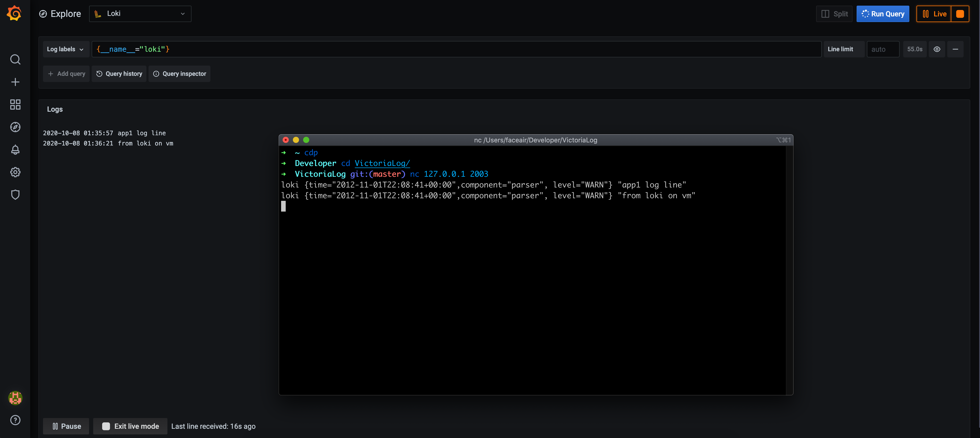The image size is (980, 438).
Task: Stop live mode with orange square button
Action: [x=960, y=14]
